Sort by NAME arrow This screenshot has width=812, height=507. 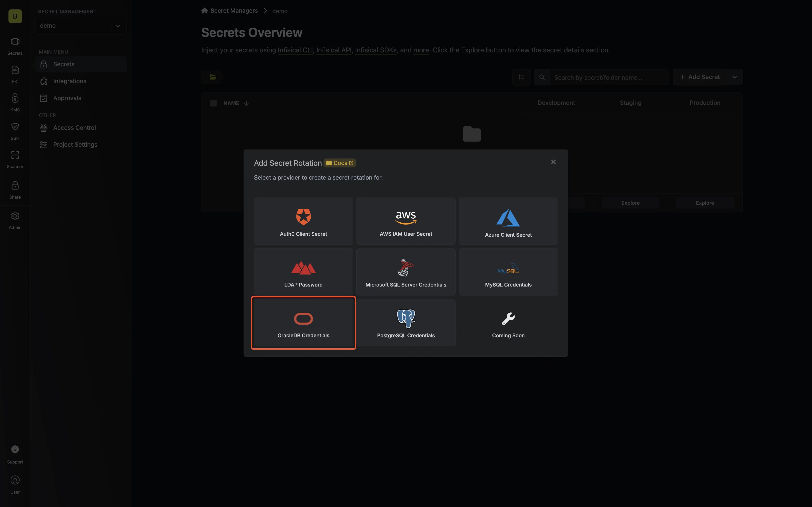246,103
